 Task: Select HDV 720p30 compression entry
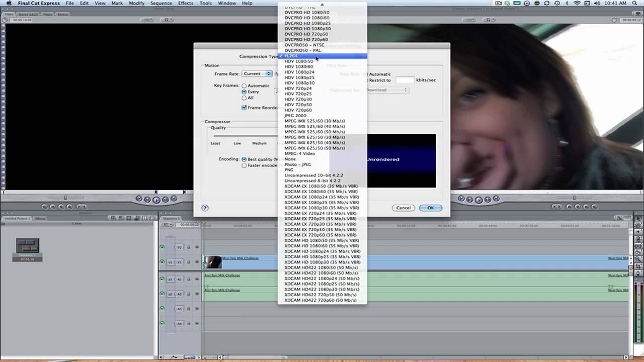point(323,99)
